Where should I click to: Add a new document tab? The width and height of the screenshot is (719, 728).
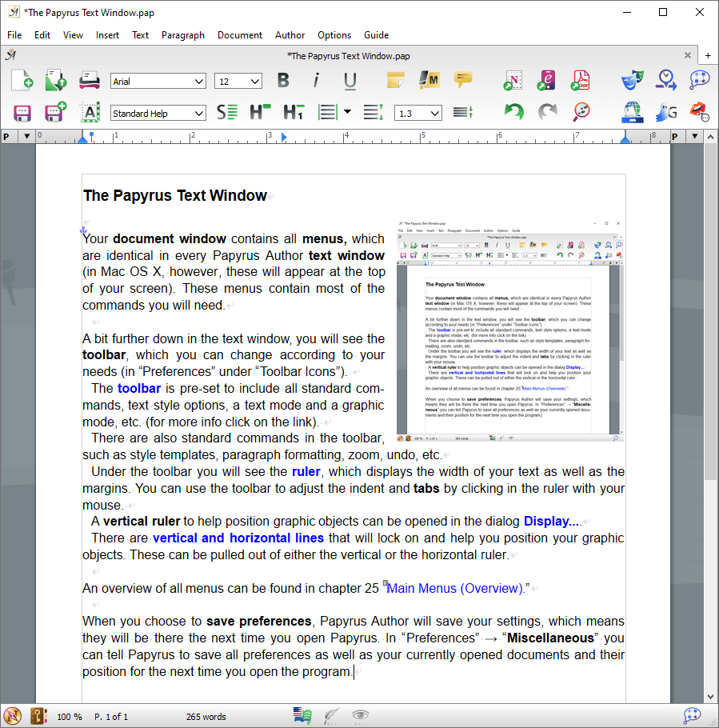point(707,56)
